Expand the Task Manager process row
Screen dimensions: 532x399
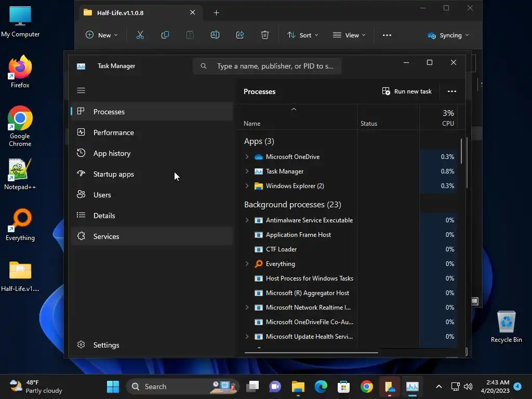(247, 171)
